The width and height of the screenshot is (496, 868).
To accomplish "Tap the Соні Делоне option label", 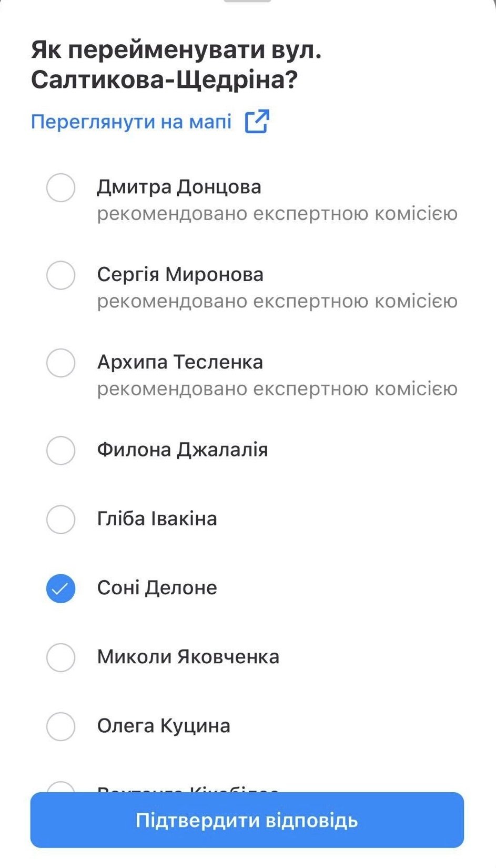I will pyautogui.click(x=157, y=588).
